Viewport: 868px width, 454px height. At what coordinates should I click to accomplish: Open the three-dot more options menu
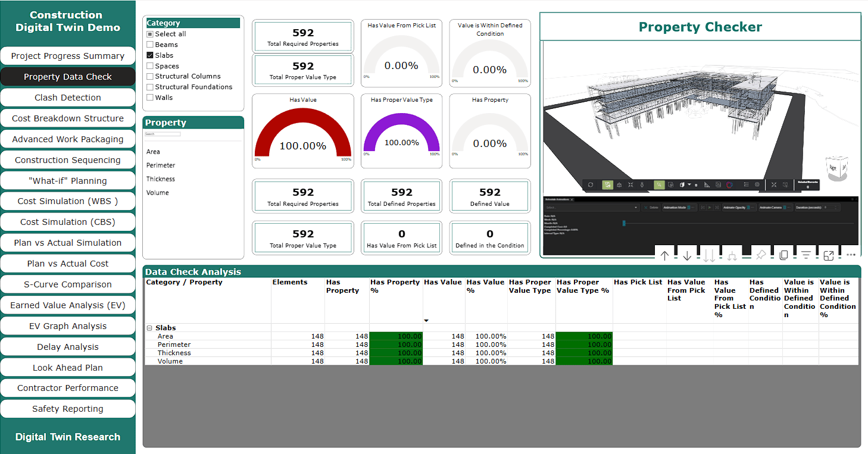(851, 255)
